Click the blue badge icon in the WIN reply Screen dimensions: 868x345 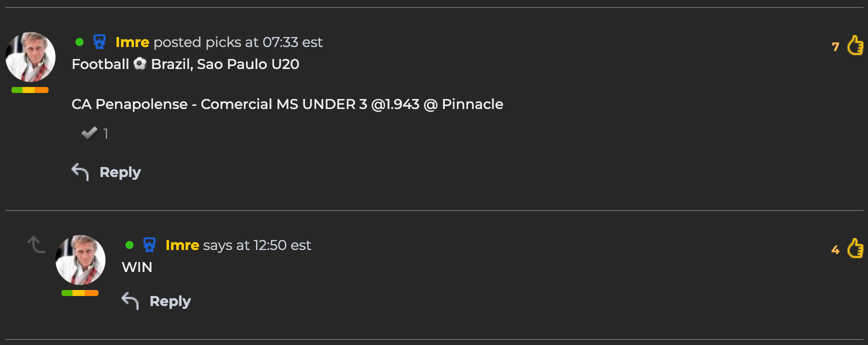click(x=149, y=244)
